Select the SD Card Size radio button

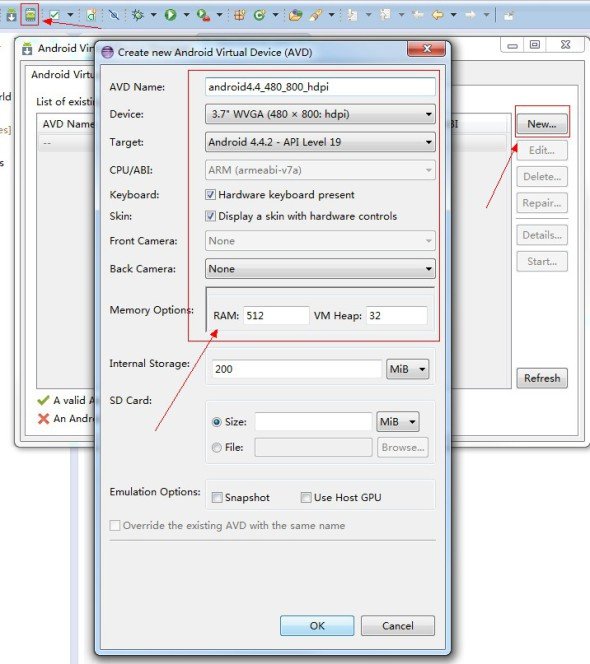pos(216,422)
